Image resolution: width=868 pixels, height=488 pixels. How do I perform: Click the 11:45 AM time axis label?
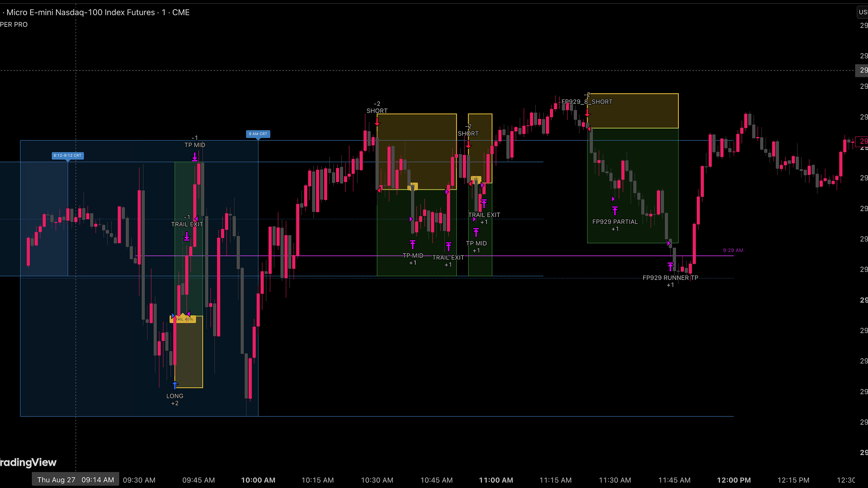[x=674, y=480]
